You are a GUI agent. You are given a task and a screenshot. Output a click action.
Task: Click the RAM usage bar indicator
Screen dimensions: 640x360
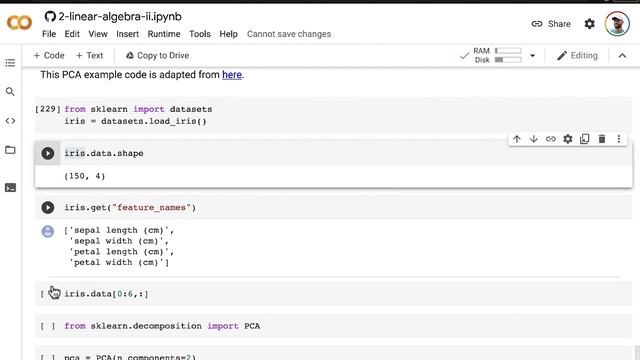coord(508,51)
